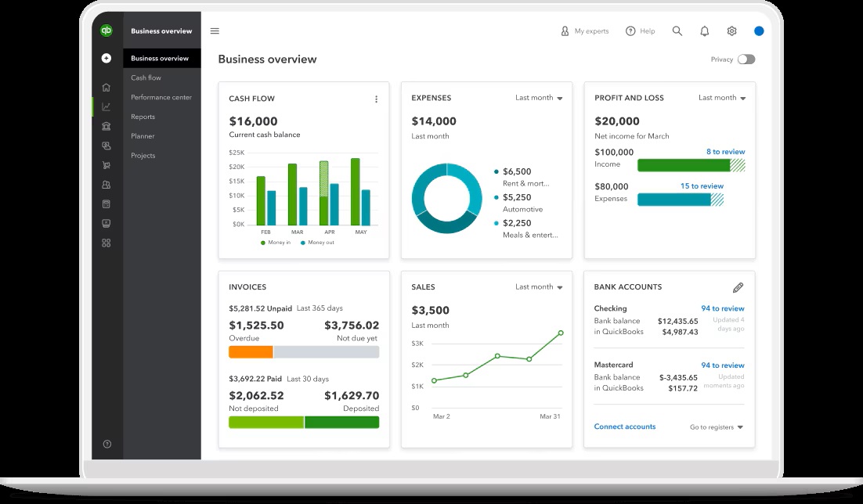Open the settings gear icon
The width and height of the screenshot is (863, 504).
point(731,31)
